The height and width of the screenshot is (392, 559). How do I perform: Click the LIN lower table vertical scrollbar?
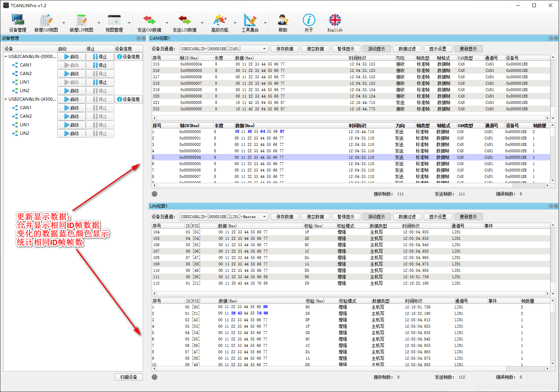553,333
